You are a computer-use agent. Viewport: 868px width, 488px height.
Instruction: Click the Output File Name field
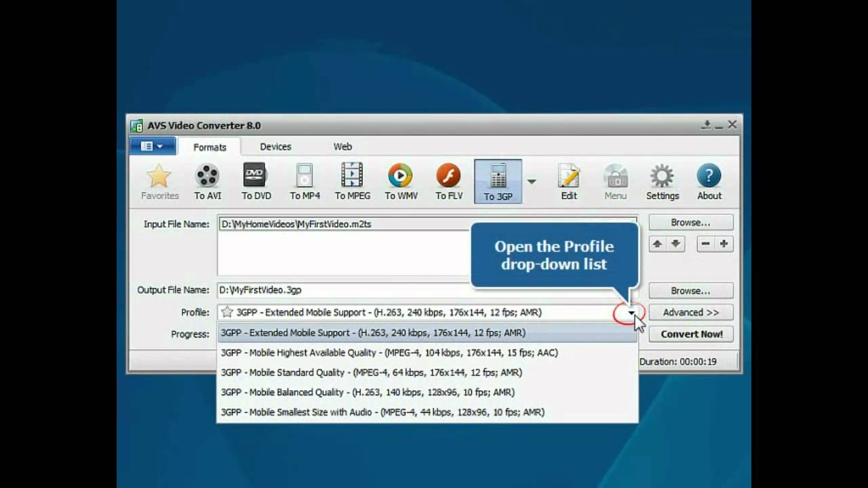pos(427,290)
